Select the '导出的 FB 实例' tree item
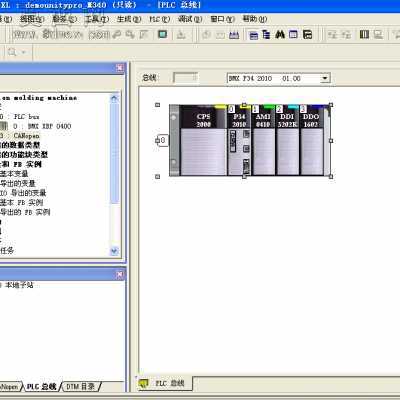400x400 pixels. 25,212
